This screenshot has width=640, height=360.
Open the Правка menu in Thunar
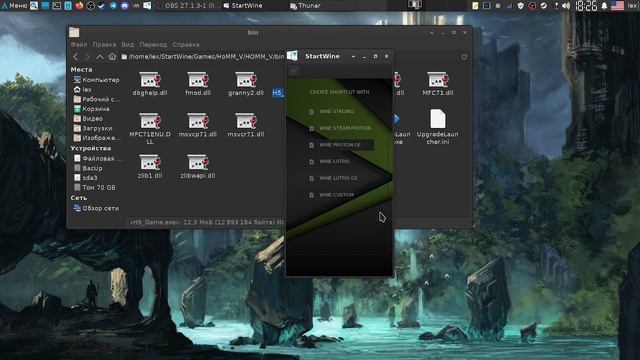(x=104, y=44)
